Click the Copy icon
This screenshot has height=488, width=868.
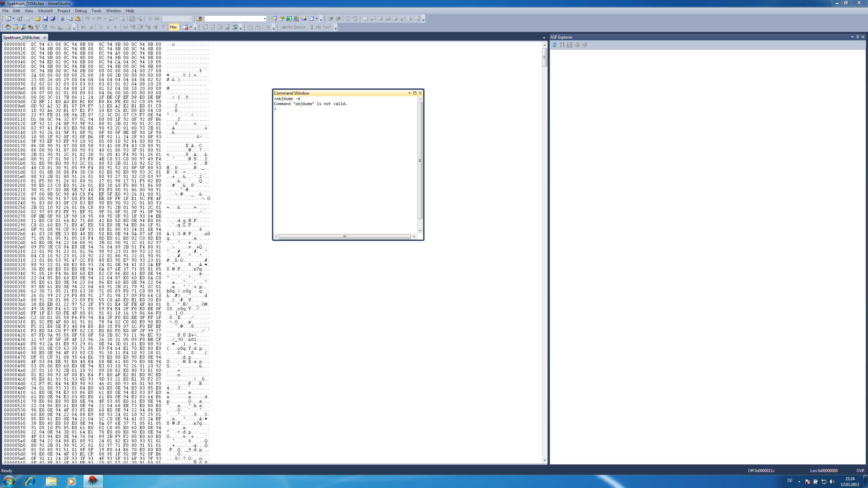[x=70, y=19]
